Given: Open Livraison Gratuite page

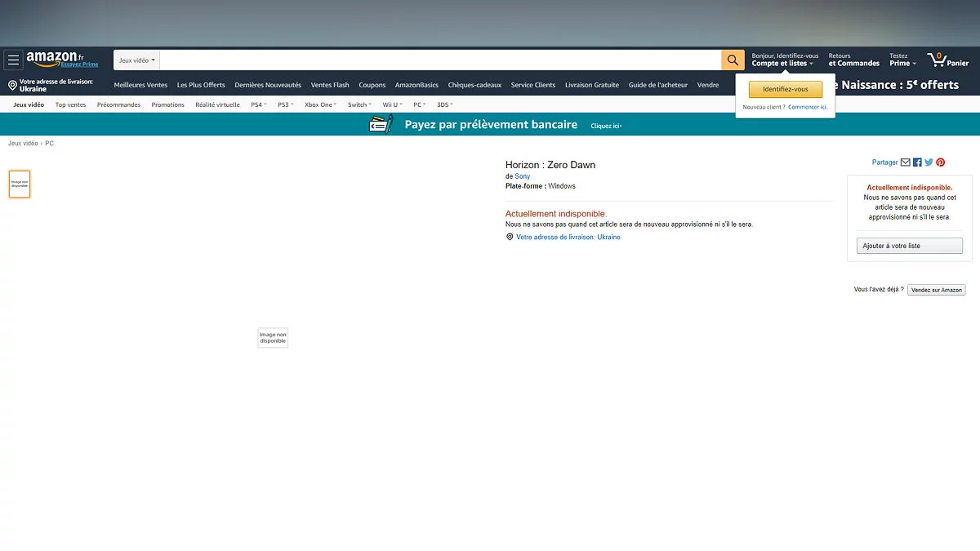Looking at the screenshot, I should pyautogui.click(x=592, y=85).
